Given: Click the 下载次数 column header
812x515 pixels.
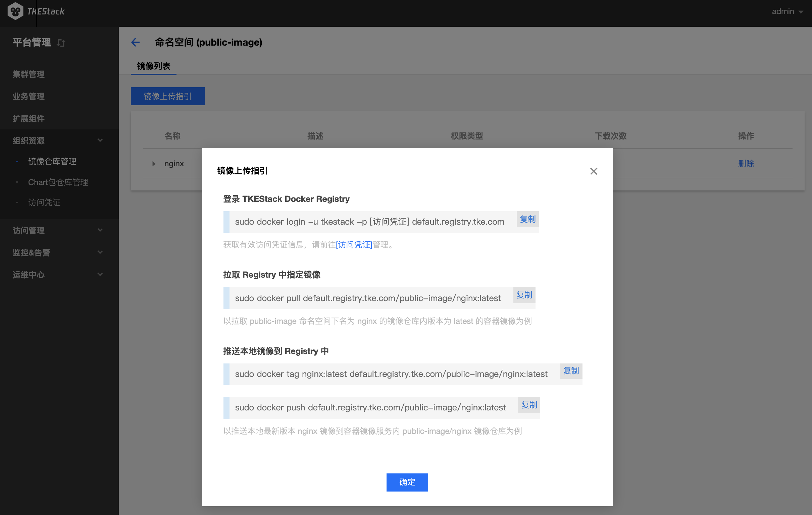Looking at the screenshot, I should pos(610,136).
